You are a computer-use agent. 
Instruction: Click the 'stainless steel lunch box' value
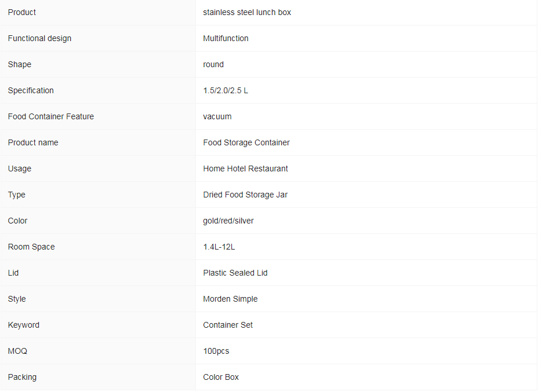point(247,12)
